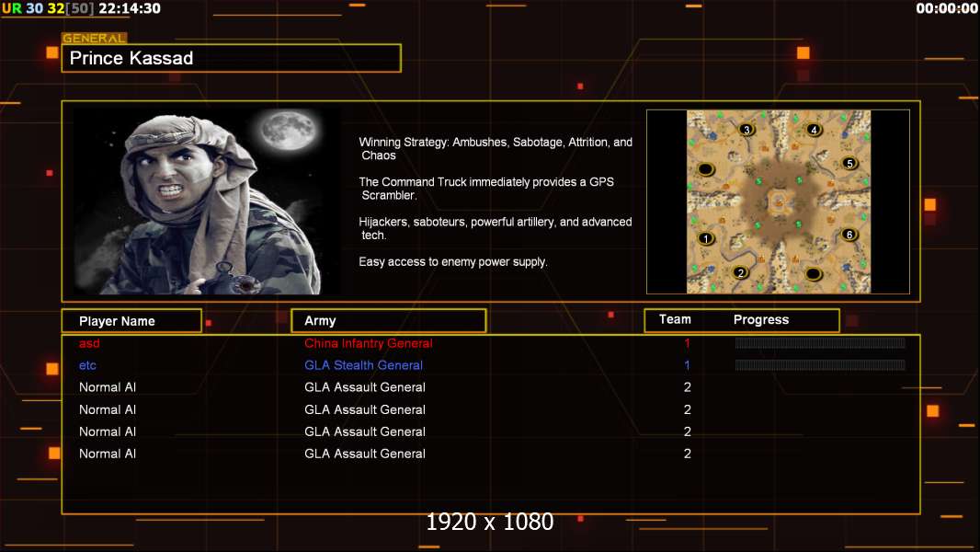This screenshot has height=552, width=980.
Task: Pick start position 5 on the minimap
Action: pos(849,163)
